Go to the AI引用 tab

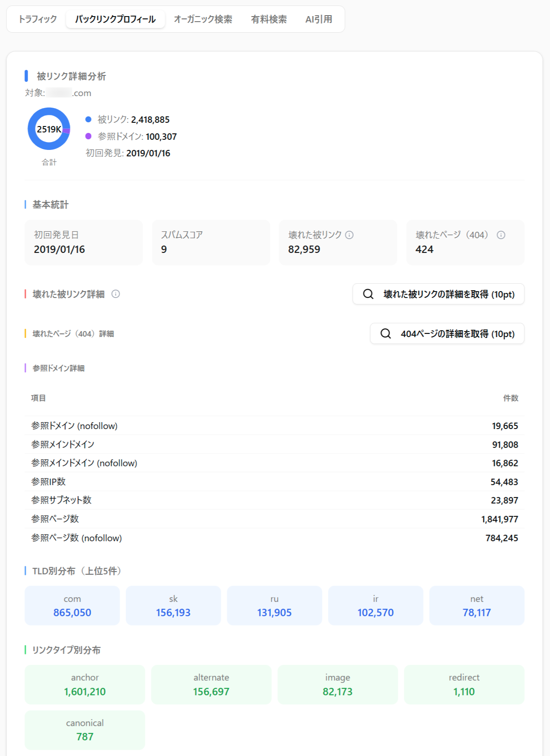coord(319,19)
